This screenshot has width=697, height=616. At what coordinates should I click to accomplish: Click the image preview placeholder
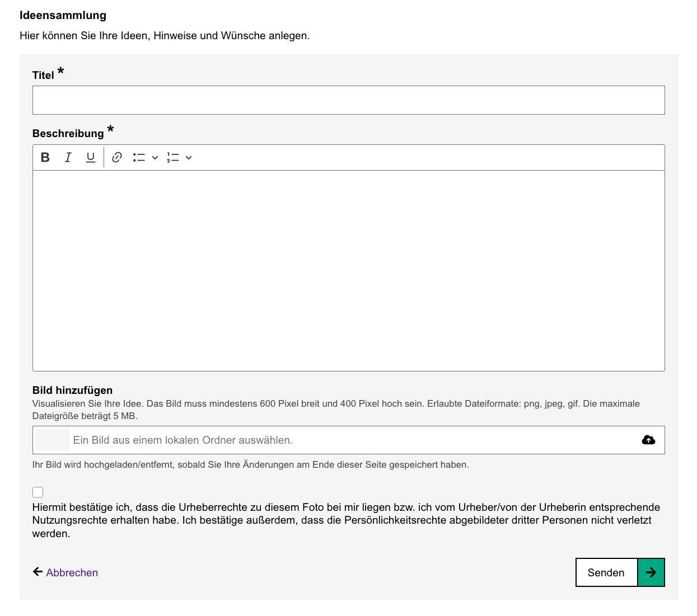[x=52, y=440]
